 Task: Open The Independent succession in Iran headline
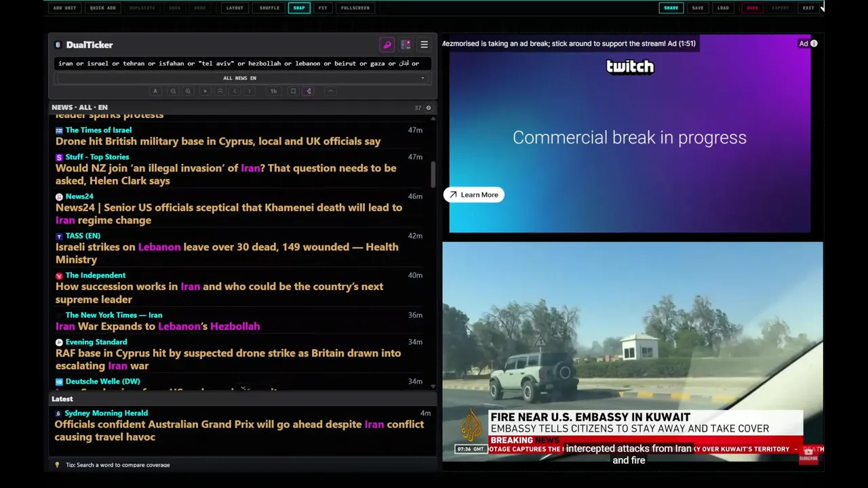pos(219,293)
